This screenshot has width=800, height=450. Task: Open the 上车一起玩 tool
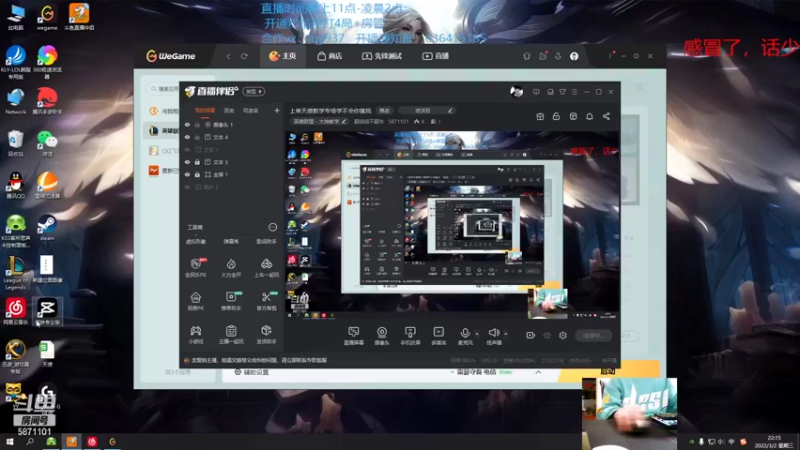[266, 267]
